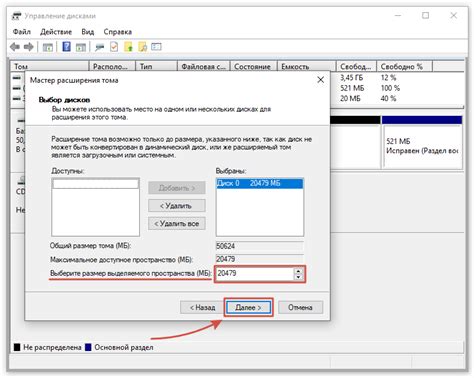Click the Емкость column header

pos(306,67)
